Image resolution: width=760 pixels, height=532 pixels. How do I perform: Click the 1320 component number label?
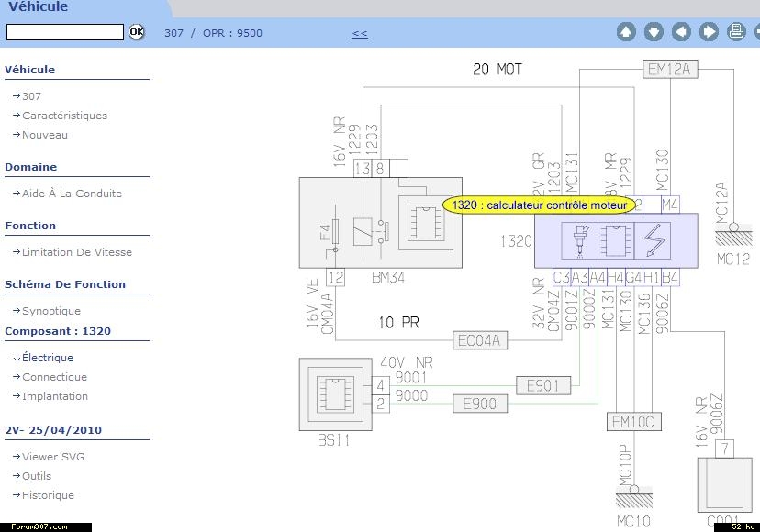coord(516,241)
